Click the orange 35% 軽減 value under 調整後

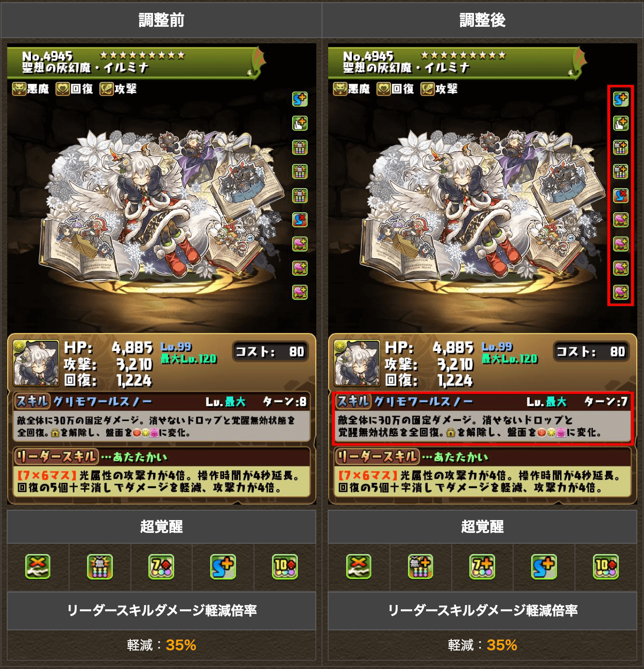tap(502, 645)
